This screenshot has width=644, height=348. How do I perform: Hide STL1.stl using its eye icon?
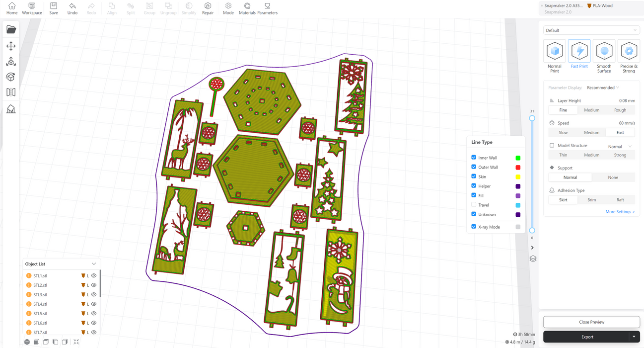94,275
